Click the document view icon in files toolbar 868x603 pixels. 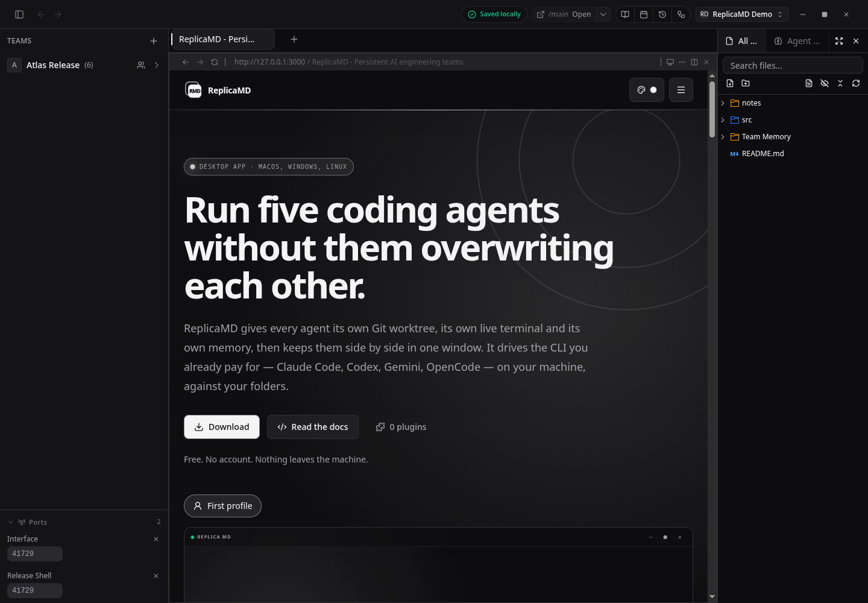(x=809, y=83)
